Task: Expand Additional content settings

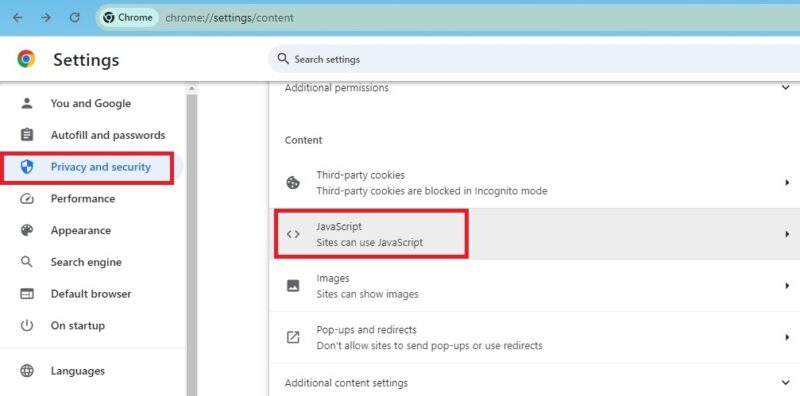Action: 785,382
